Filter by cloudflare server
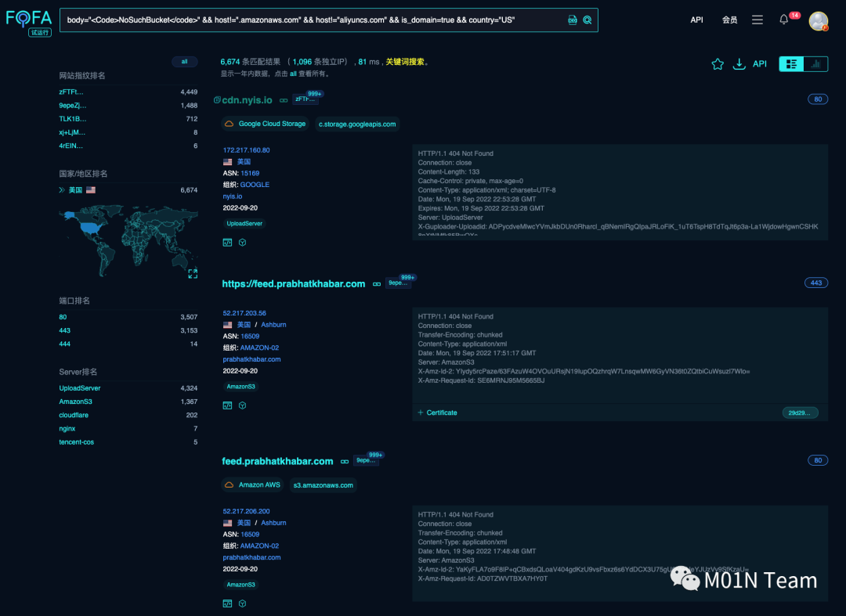The width and height of the screenshot is (846, 616). point(74,416)
